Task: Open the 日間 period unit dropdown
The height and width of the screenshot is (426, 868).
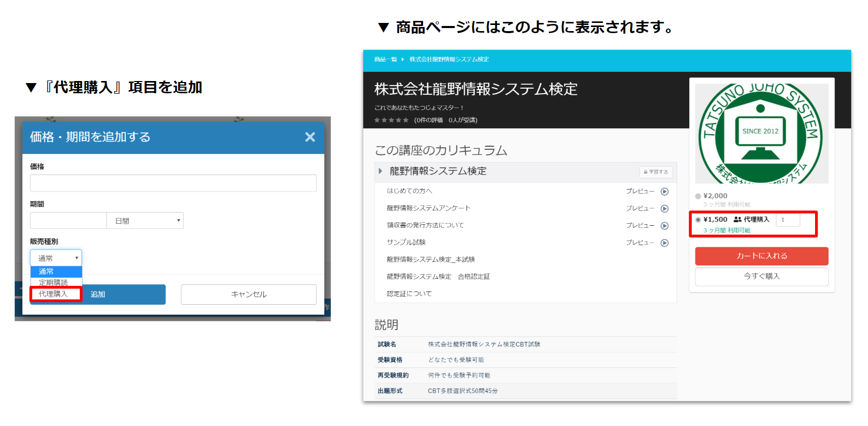Action: point(145,221)
